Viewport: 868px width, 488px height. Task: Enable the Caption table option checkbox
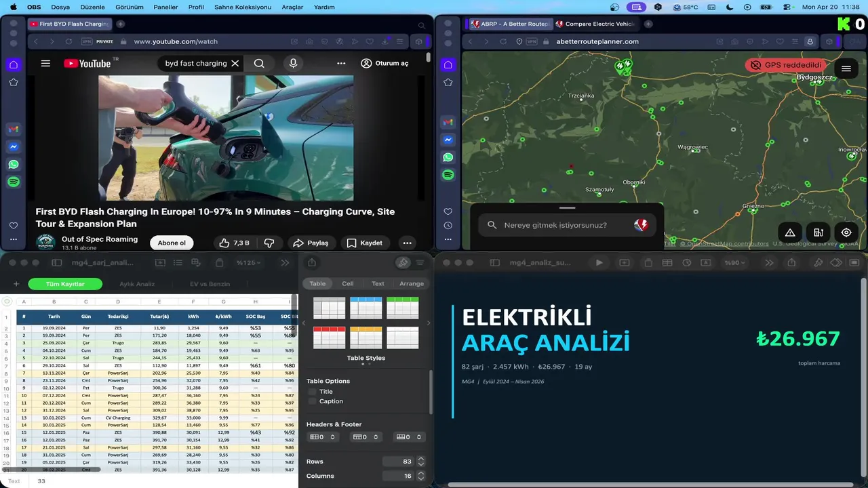point(312,401)
